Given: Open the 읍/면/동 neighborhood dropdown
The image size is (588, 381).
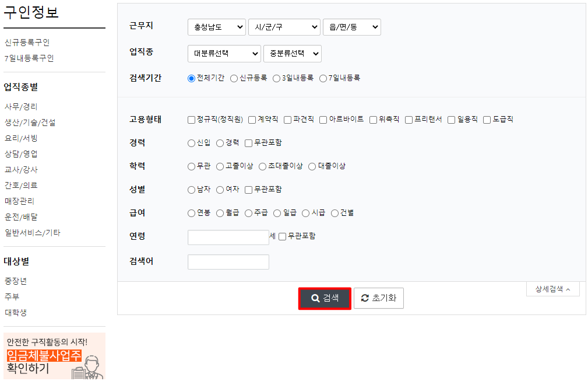Looking at the screenshot, I should click(351, 27).
